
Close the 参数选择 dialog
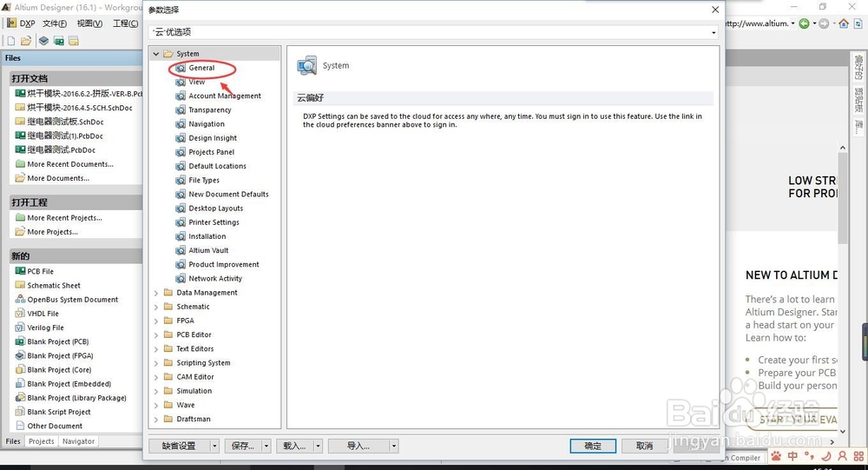pos(715,10)
